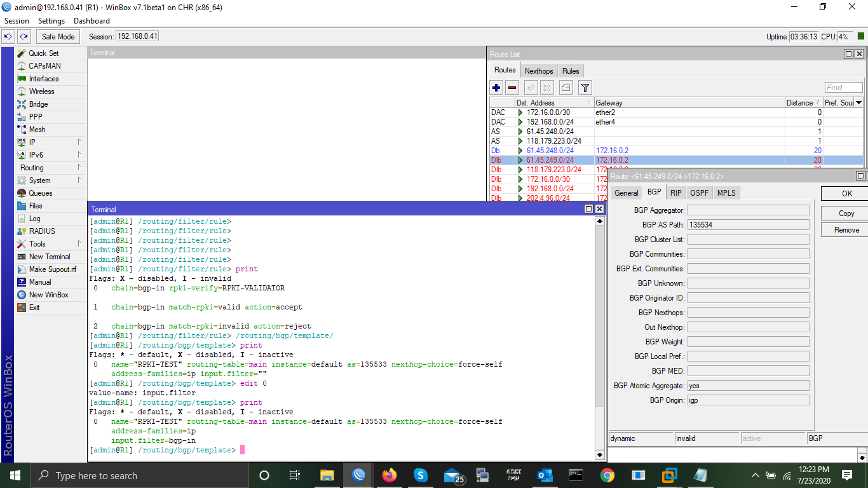Screen dimensions: 868x488
Task: Open CAPsMAN in the sidebar
Action: tap(51, 66)
